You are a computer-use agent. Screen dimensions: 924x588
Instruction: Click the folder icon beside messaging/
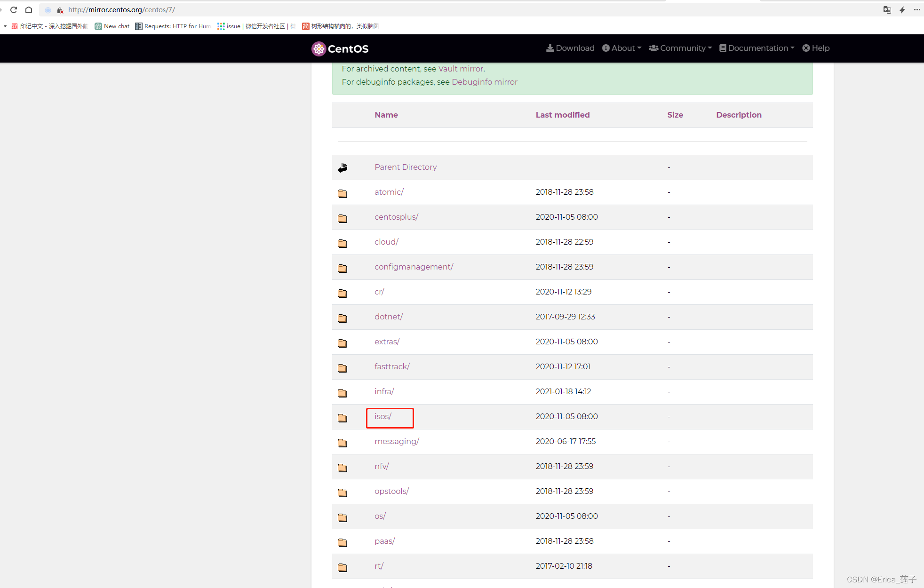tap(343, 443)
